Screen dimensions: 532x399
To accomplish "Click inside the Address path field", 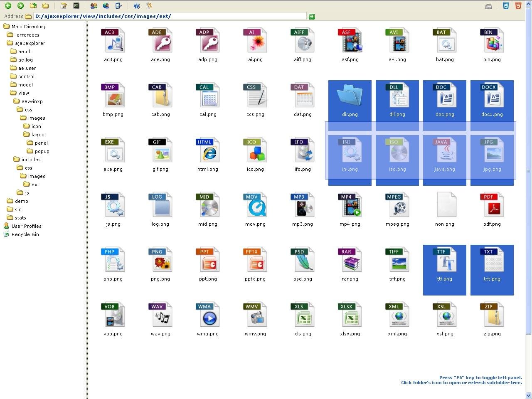I will [166, 16].
